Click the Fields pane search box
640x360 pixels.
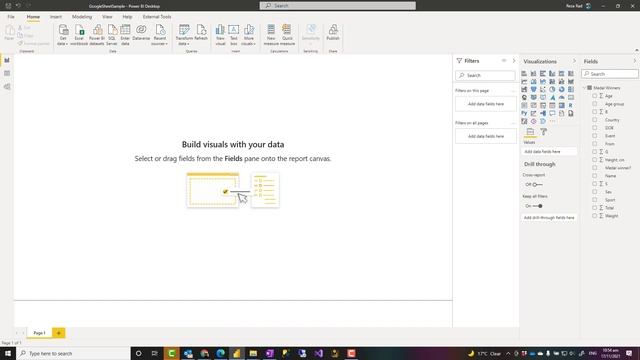(610, 74)
